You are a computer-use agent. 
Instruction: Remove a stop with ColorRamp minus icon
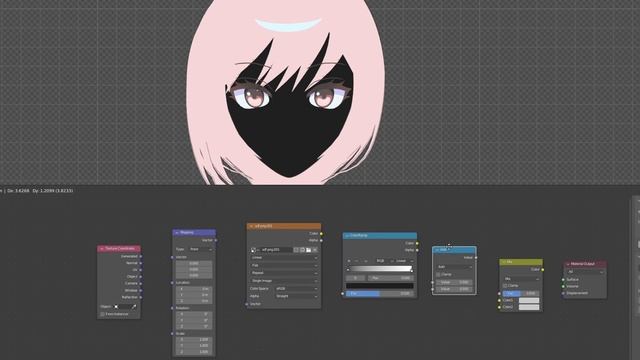click(356, 261)
